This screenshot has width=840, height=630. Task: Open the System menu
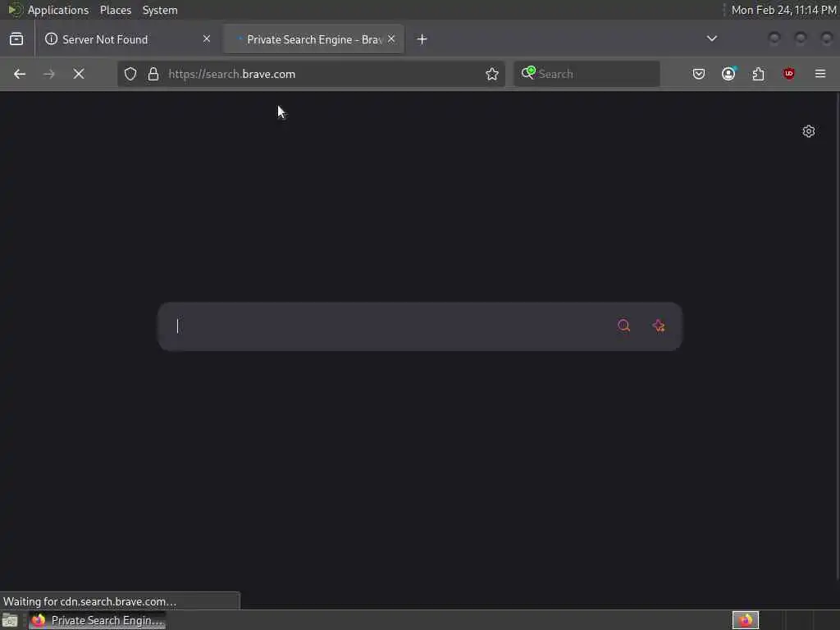point(160,10)
